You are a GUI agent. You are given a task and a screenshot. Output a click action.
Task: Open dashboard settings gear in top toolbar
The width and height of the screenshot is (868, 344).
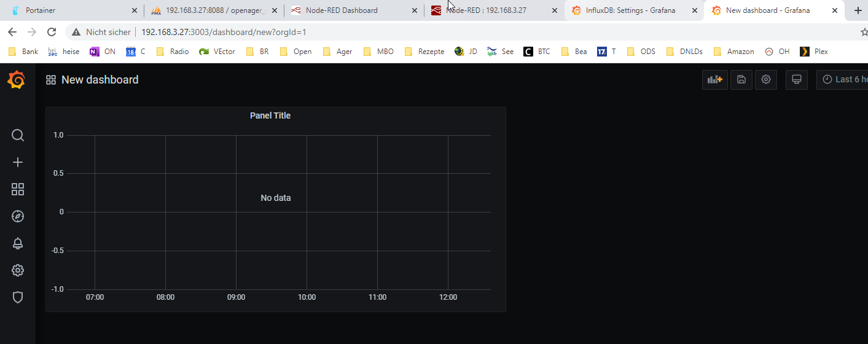tap(766, 80)
